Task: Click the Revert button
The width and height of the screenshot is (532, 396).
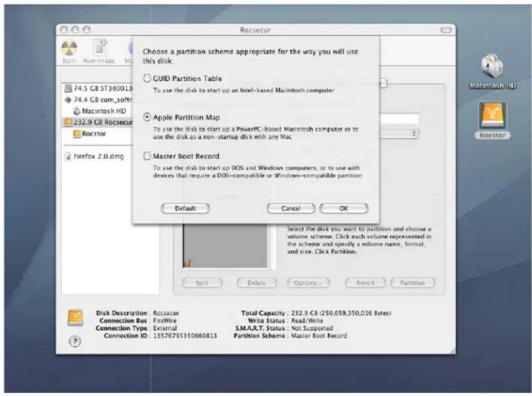Action: [365, 283]
